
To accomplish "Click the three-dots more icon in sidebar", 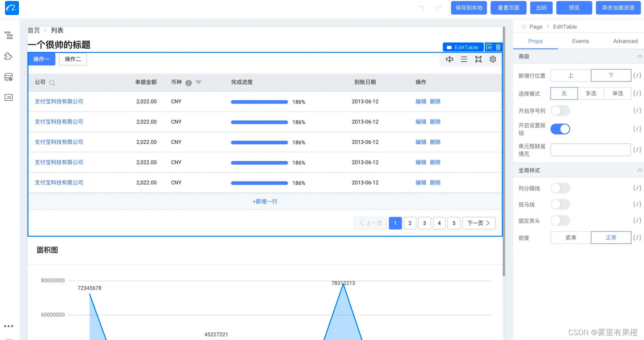I will (x=9, y=326).
